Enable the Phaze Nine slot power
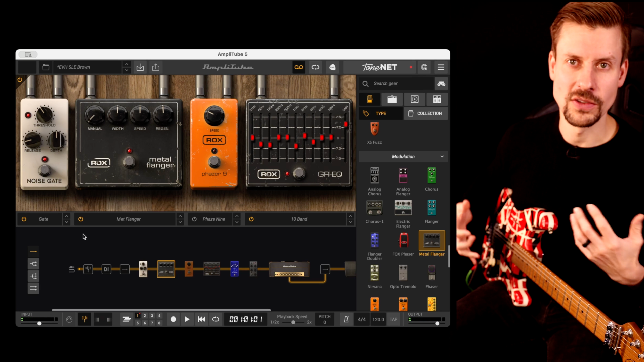The width and height of the screenshot is (644, 362). click(x=194, y=219)
